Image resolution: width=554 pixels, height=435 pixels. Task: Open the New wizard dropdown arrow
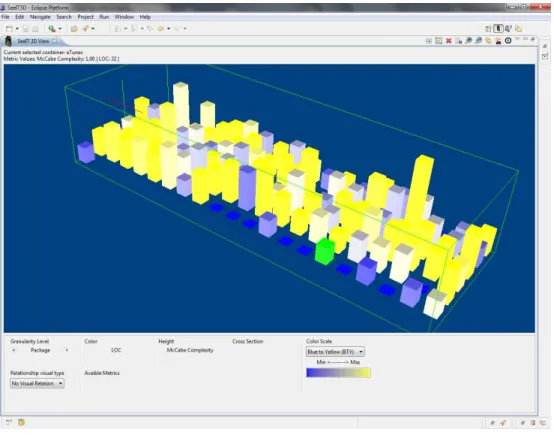(17, 29)
